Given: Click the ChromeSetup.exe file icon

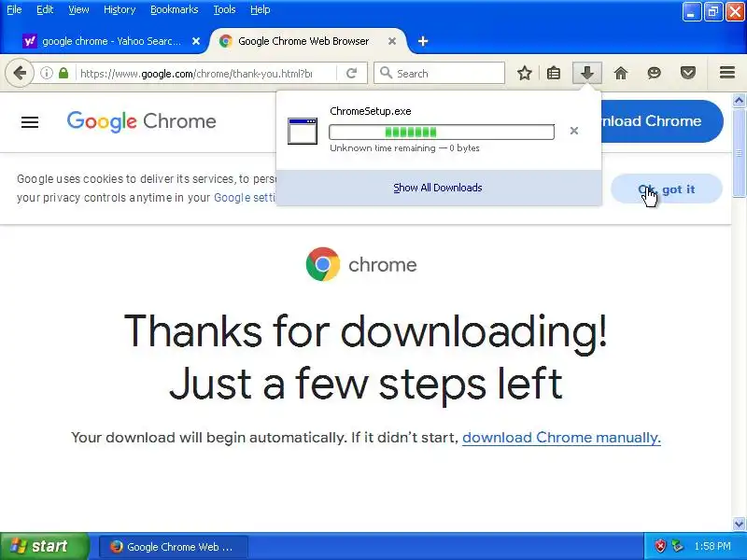Looking at the screenshot, I should point(303,131).
